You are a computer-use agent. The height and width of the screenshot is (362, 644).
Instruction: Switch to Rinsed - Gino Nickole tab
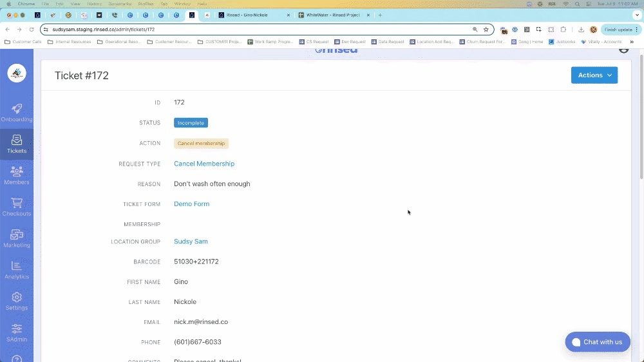tap(254, 15)
